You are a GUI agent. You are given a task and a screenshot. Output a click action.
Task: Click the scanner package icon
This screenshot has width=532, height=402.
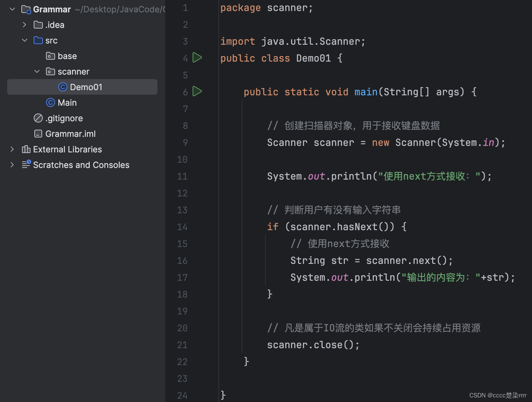[51, 71]
